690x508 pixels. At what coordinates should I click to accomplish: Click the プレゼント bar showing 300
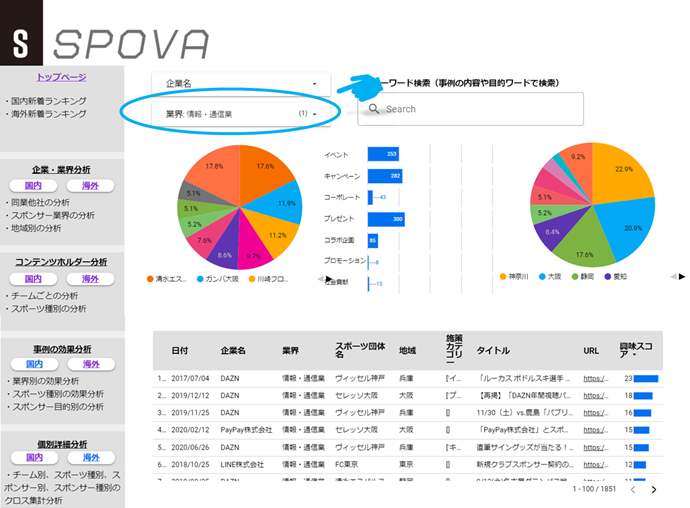coord(386,219)
